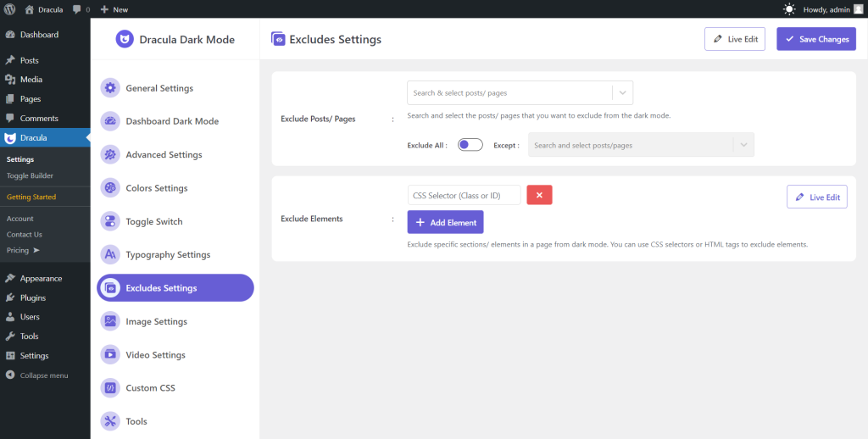Click the Media icon in sidebar
The height and width of the screenshot is (439, 868).
pyautogui.click(x=10, y=80)
